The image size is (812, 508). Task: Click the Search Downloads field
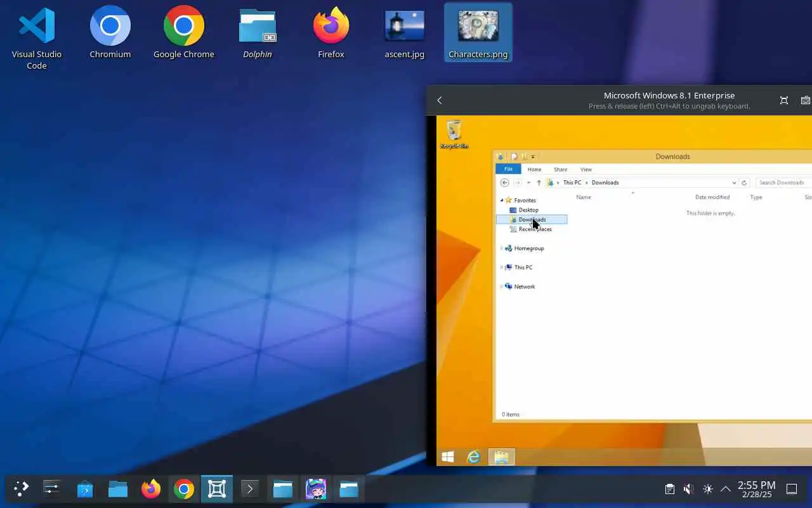click(783, 182)
